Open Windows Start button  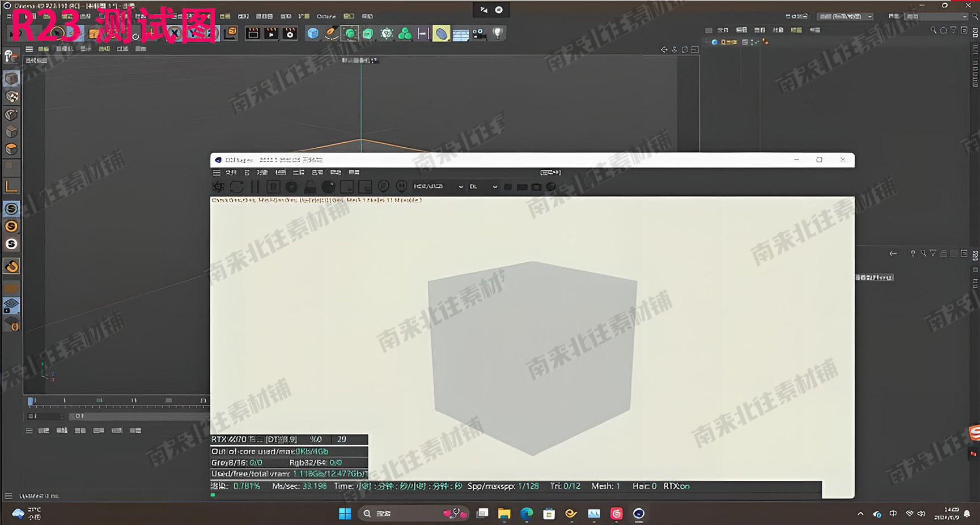point(345,514)
